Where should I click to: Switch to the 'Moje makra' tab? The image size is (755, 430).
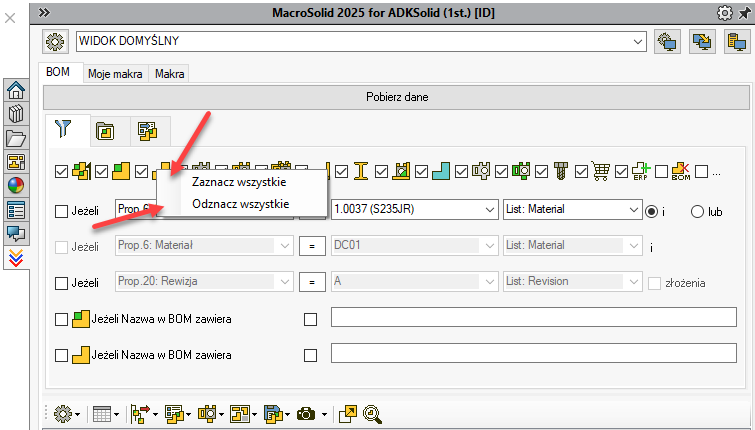tap(116, 74)
